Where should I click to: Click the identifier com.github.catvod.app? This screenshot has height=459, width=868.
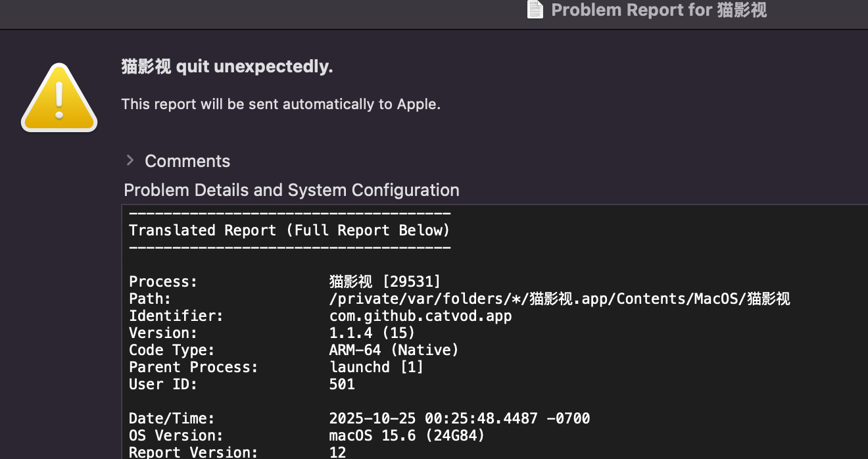(x=420, y=316)
